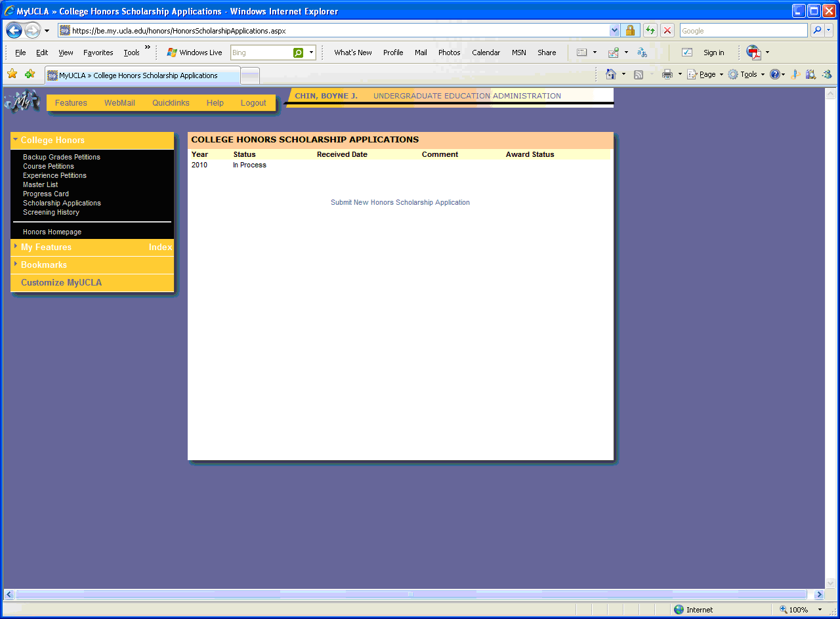Open the Quicklinks menu in MyUCLA header
Screen dimensions: 840x619
click(x=171, y=103)
